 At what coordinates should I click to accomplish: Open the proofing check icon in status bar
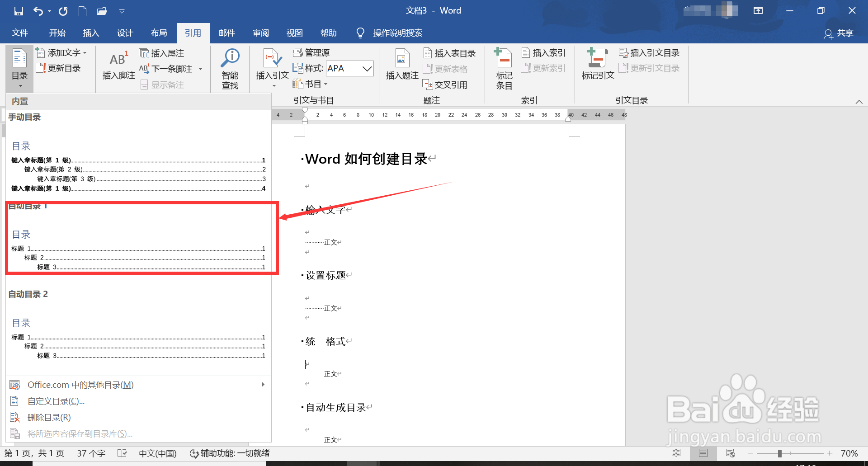[x=122, y=453]
